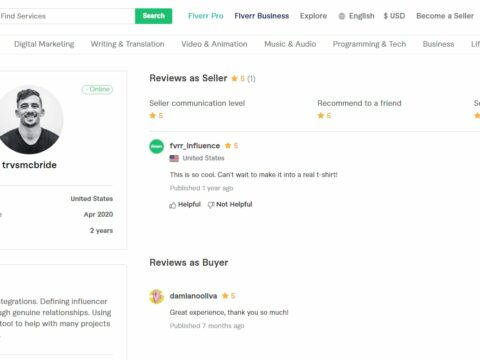Click thumbs-up icon on the review

pyautogui.click(x=173, y=205)
